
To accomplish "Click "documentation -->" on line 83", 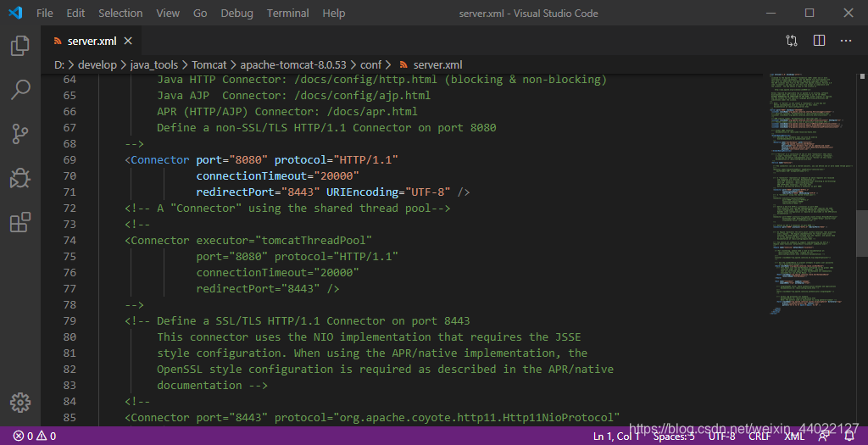I will pos(212,385).
